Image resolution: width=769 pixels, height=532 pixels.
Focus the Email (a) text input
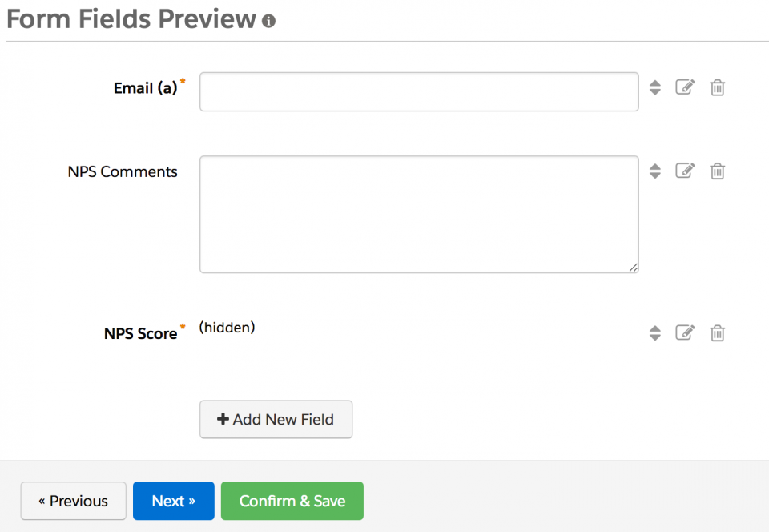[419, 91]
